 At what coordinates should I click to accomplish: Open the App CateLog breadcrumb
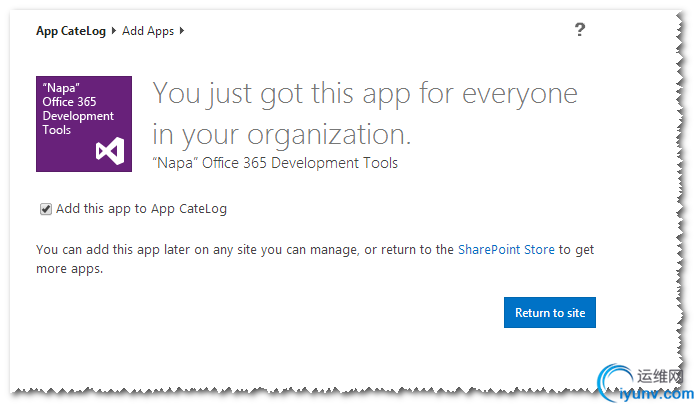tap(71, 31)
